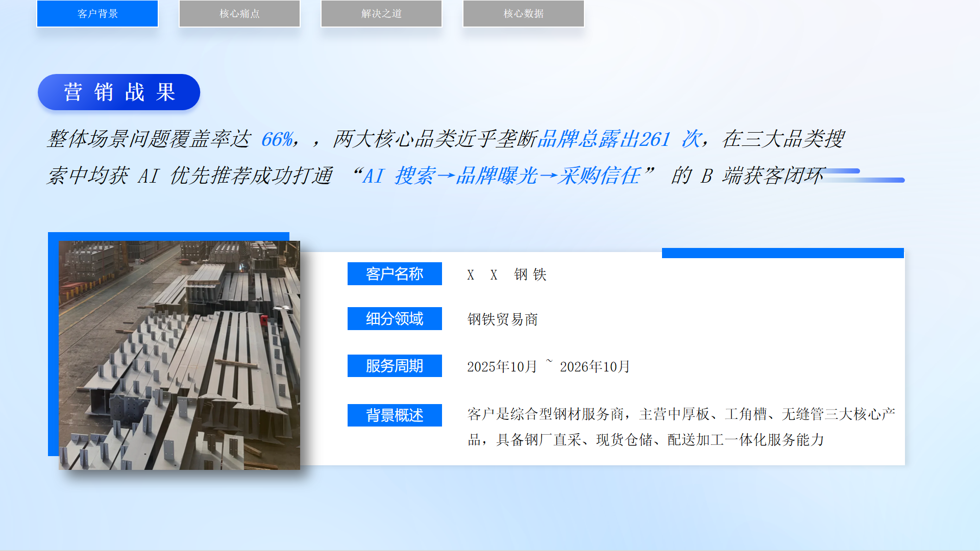
Task: Switch to the 核心痛点 tab
Action: pyautogui.click(x=239, y=14)
